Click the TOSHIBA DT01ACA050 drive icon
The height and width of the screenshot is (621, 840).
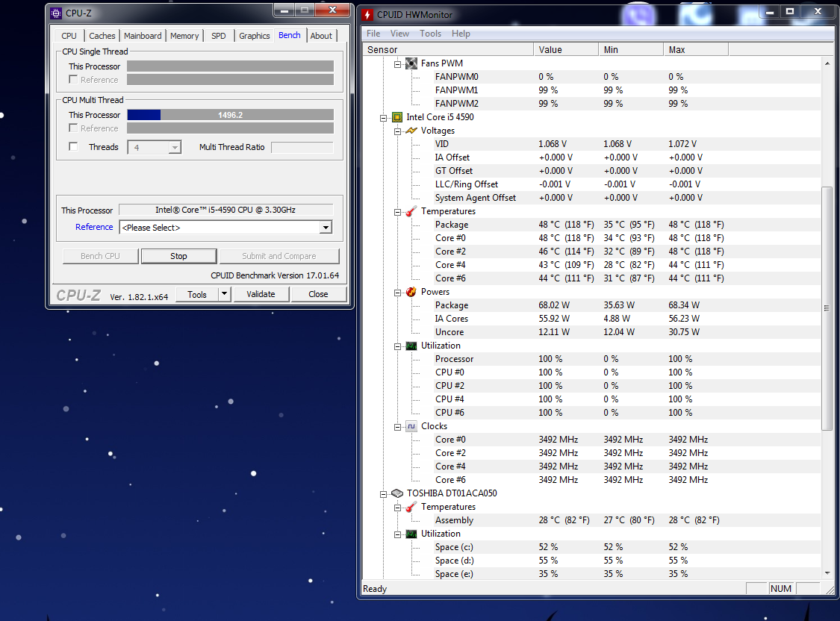tap(397, 493)
